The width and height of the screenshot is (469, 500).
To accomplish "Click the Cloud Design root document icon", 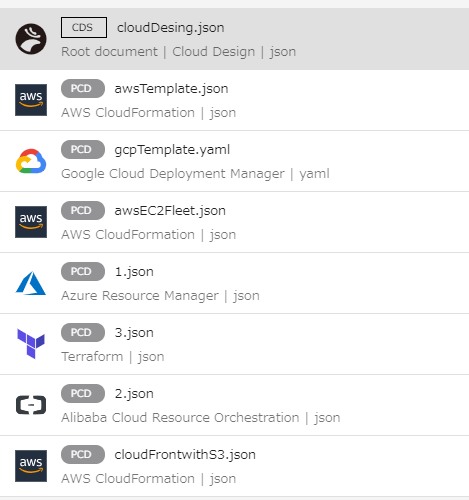I will 31,39.
